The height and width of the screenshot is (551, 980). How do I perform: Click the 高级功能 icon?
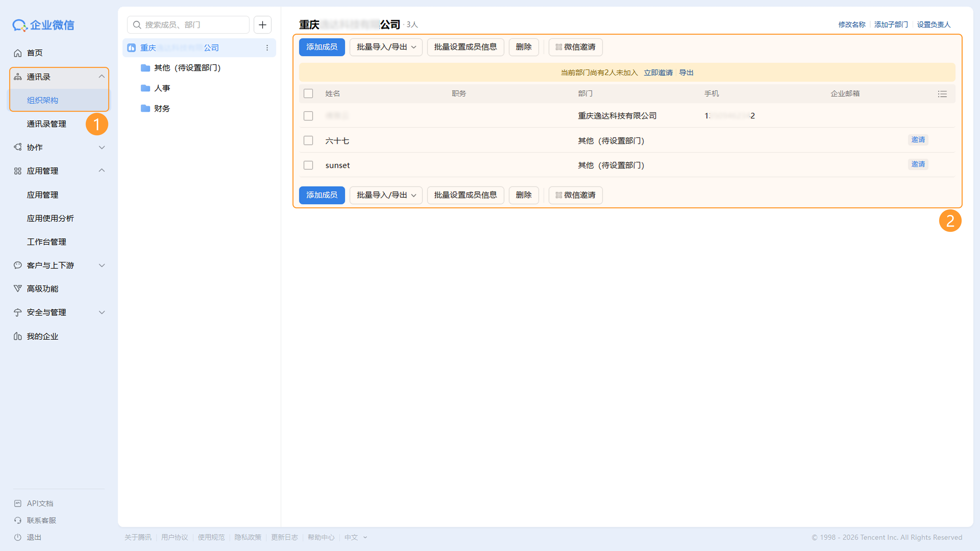pyautogui.click(x=18, y=289)
